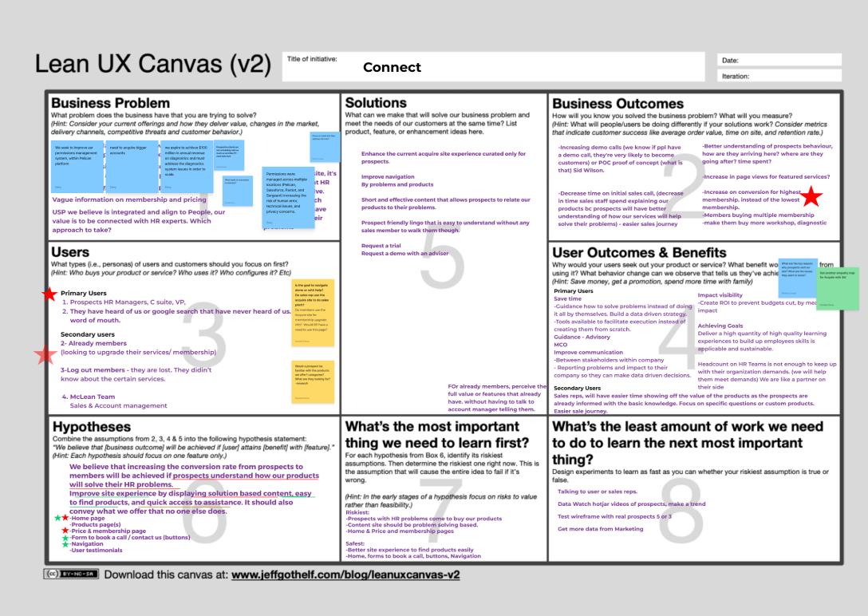Select the blue sticky note about permissions management system
Viewport: 868px width, 616px height.
(77, 166)
